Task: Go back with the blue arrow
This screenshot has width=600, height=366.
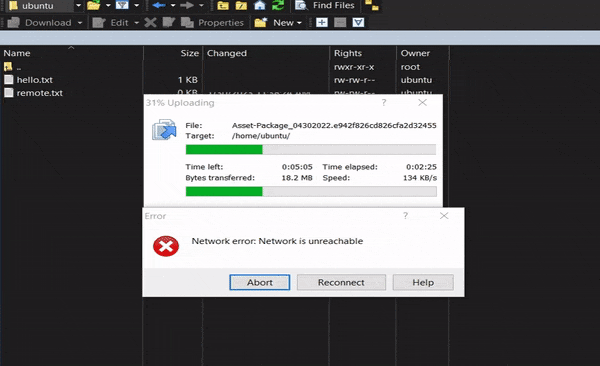Action: pos(159,5)
